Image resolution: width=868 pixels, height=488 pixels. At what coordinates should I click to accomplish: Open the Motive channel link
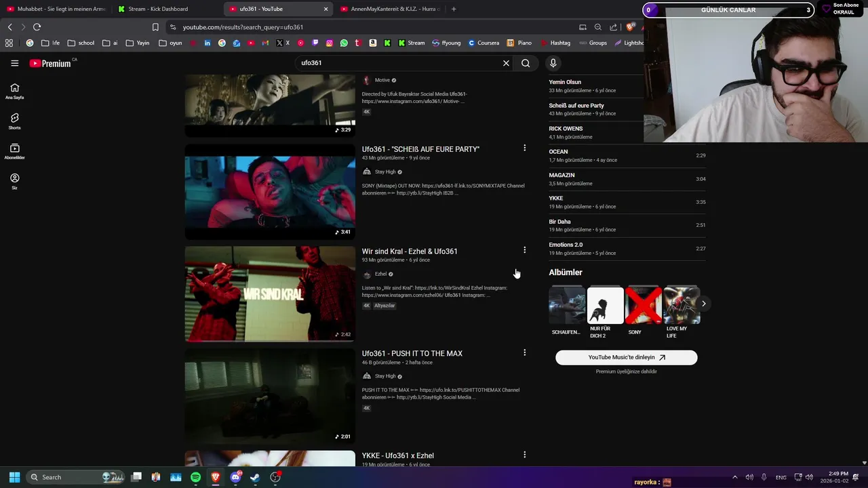coord(382,80)
